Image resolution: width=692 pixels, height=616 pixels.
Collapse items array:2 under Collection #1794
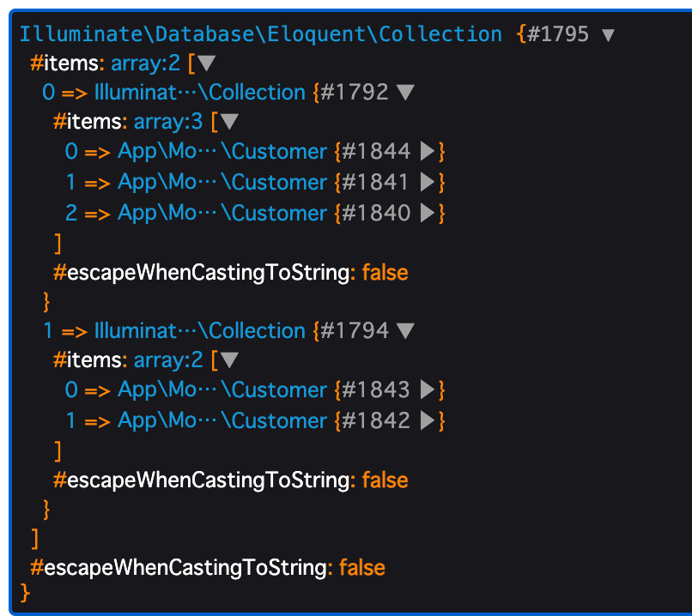click(229, 359)
